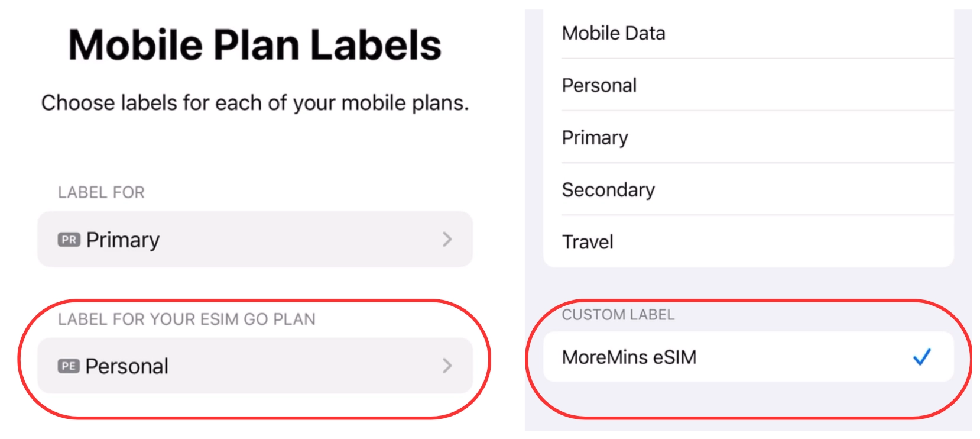Click the PR badge icon beside Primary
Image resolution: width=980 pixels, height=439 pixels.
69,240
